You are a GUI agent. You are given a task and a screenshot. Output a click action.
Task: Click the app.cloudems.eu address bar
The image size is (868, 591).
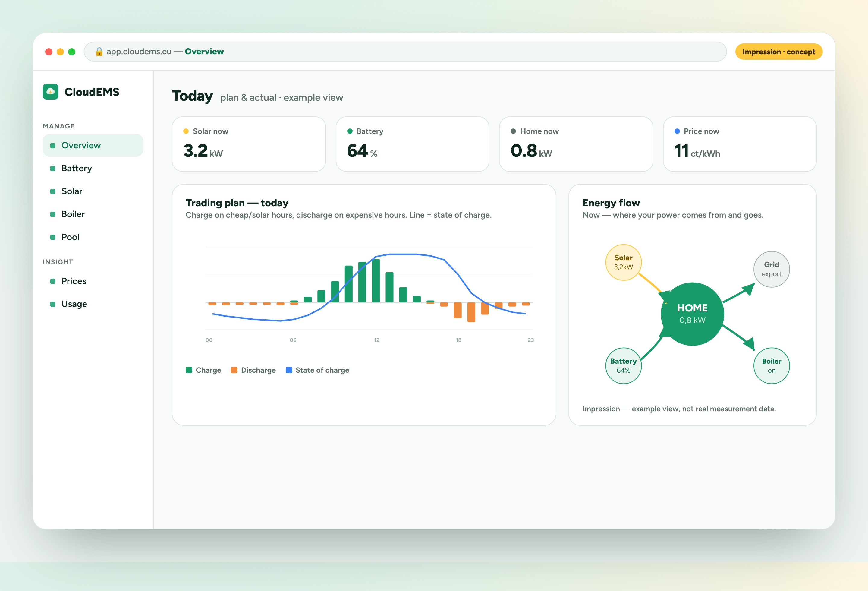405,52
